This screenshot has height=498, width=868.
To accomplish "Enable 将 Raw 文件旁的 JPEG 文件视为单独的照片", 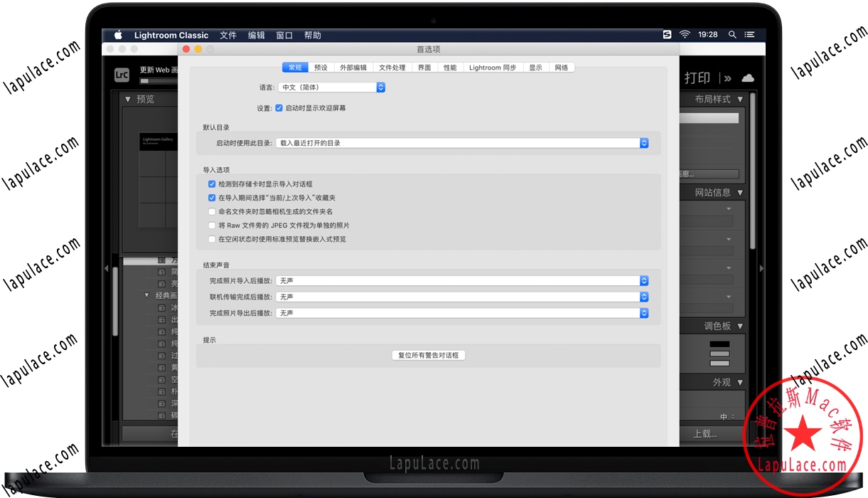I will [x=212, y=225].
